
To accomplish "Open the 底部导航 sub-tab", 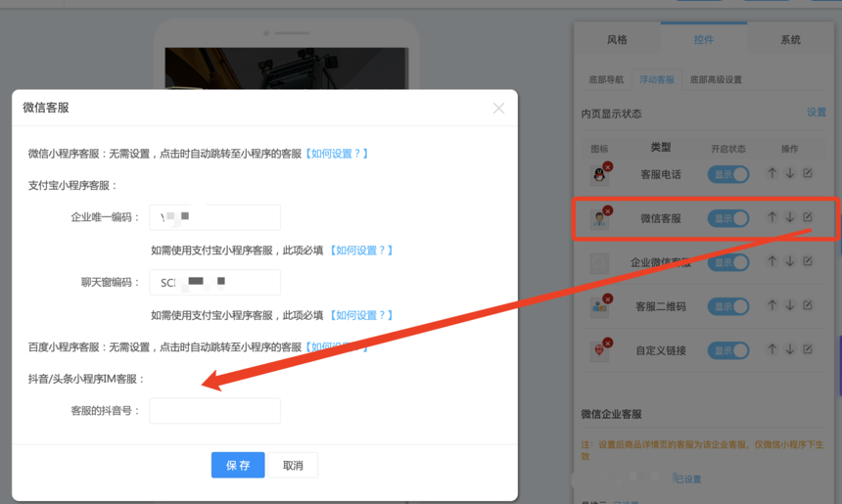I will click(x=606, y=79).
